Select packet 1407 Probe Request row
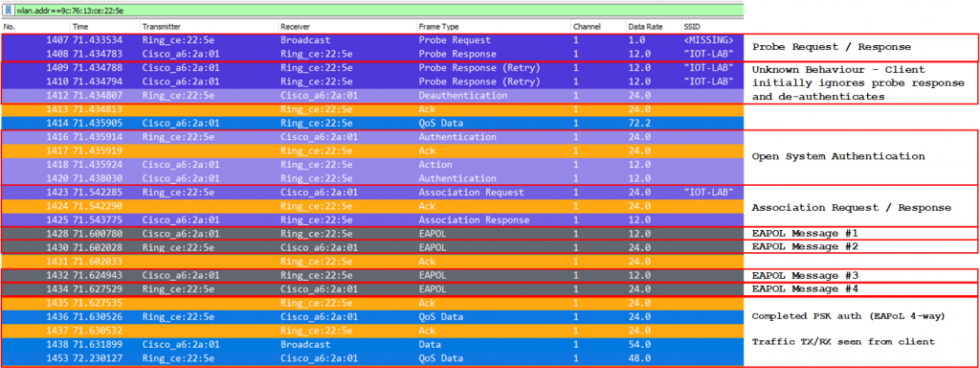980x368 pixels. click(x=372, y=40)
